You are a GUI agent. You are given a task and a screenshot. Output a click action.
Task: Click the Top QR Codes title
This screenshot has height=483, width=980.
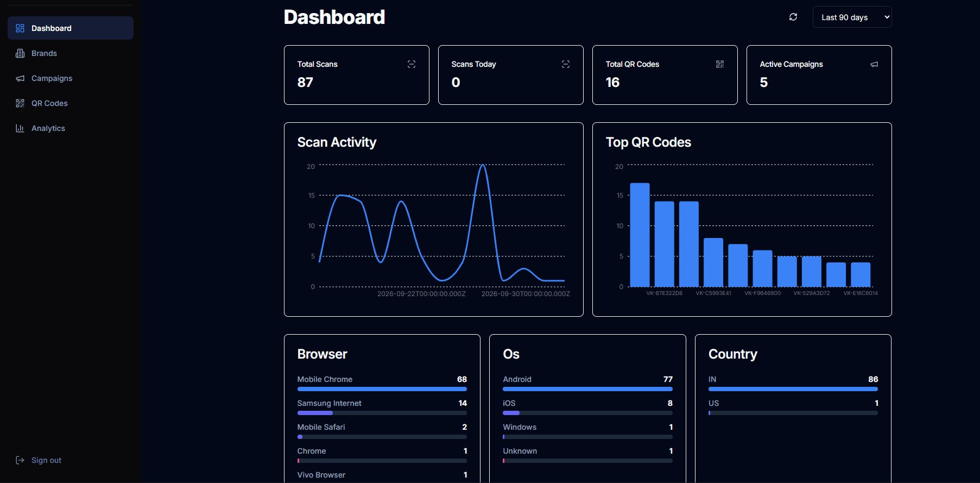pos(648,142)
